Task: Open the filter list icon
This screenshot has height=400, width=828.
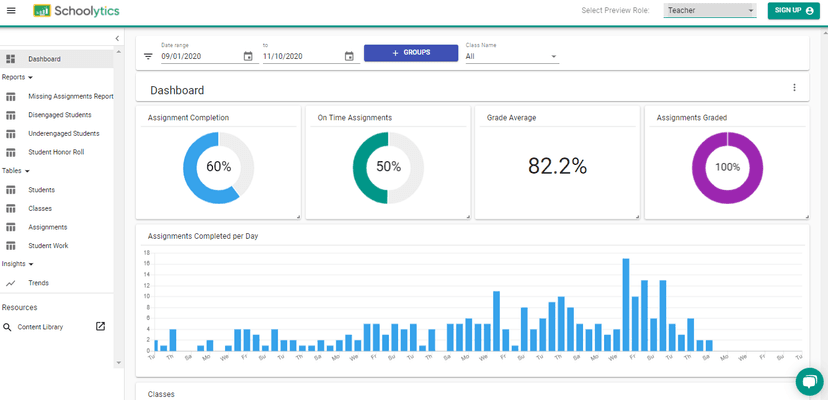Action: (x=148, y=56)
